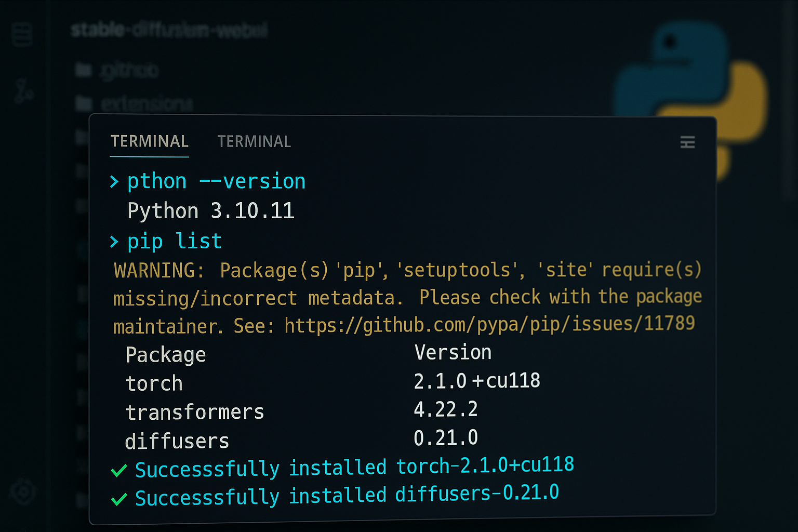Open the blurred Explorer icon in sidebar
Viewport: 798px width, 532px height.
point(22,35)
